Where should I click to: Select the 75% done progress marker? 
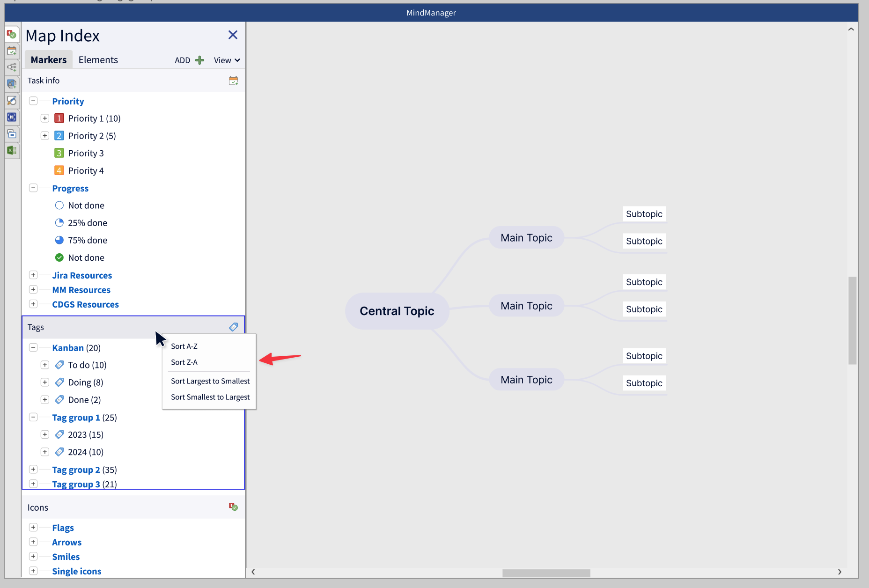[x=87, y=240]
